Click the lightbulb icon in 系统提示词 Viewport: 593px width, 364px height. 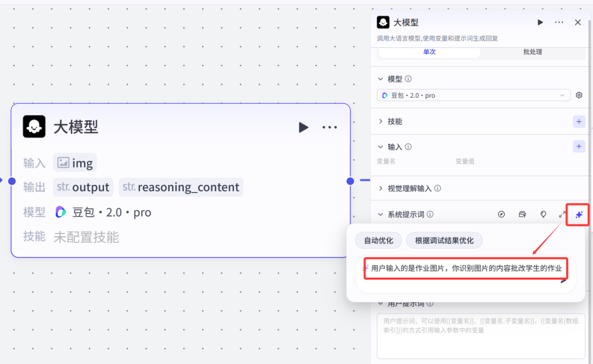[543, 214]
